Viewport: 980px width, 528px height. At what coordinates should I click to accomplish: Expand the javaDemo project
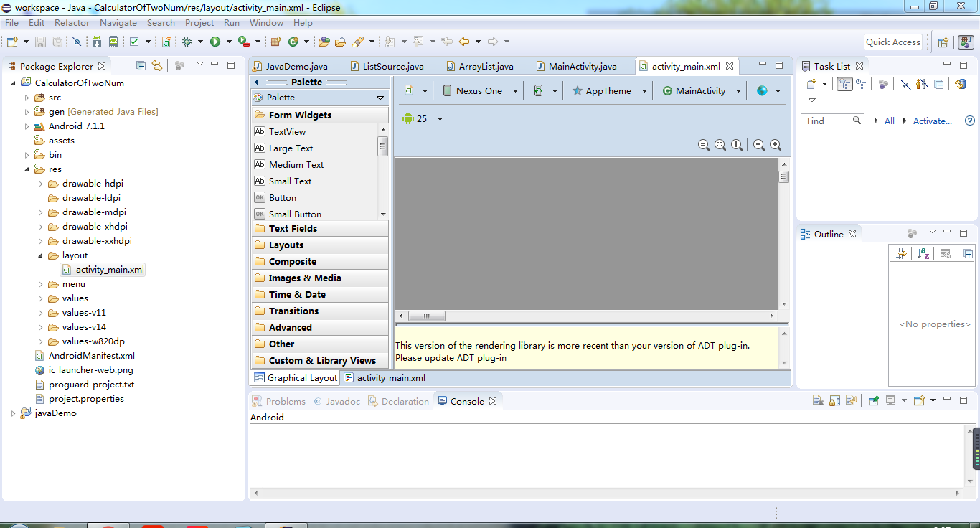14,413
